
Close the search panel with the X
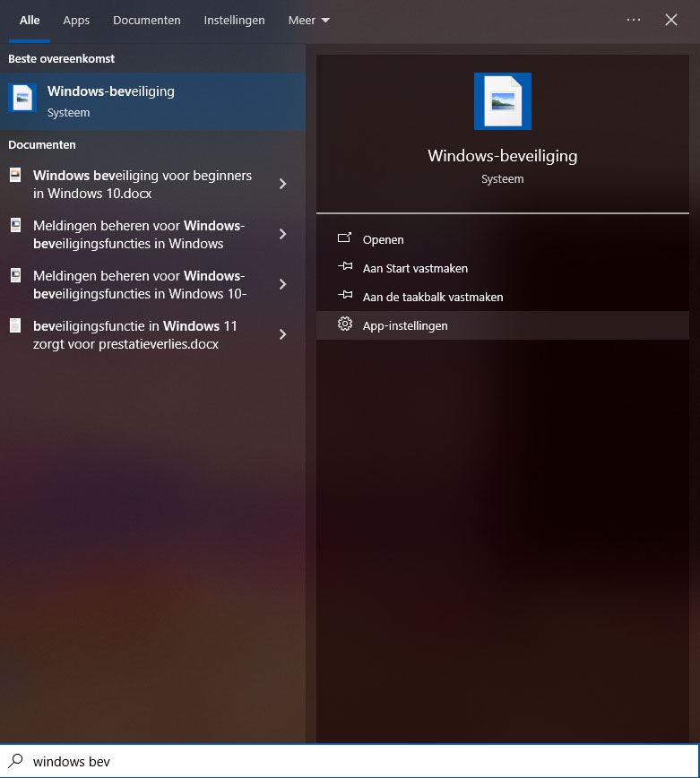pyautogui.click(x=671, y=20)
